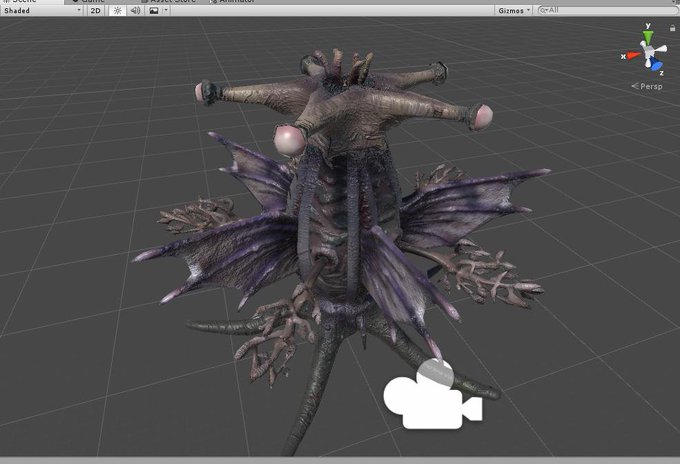Click the scene search field showing All

point(608,10)
